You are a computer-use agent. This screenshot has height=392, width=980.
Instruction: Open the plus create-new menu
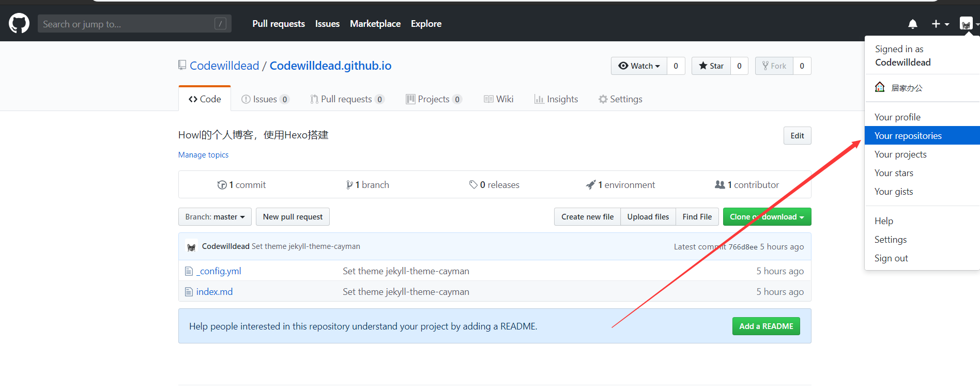point(940,24)
